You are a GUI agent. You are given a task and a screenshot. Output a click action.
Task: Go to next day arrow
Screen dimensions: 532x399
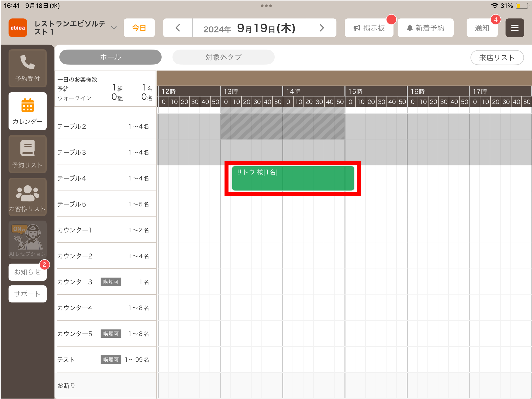pyautogui.click(x=322, y=28)
